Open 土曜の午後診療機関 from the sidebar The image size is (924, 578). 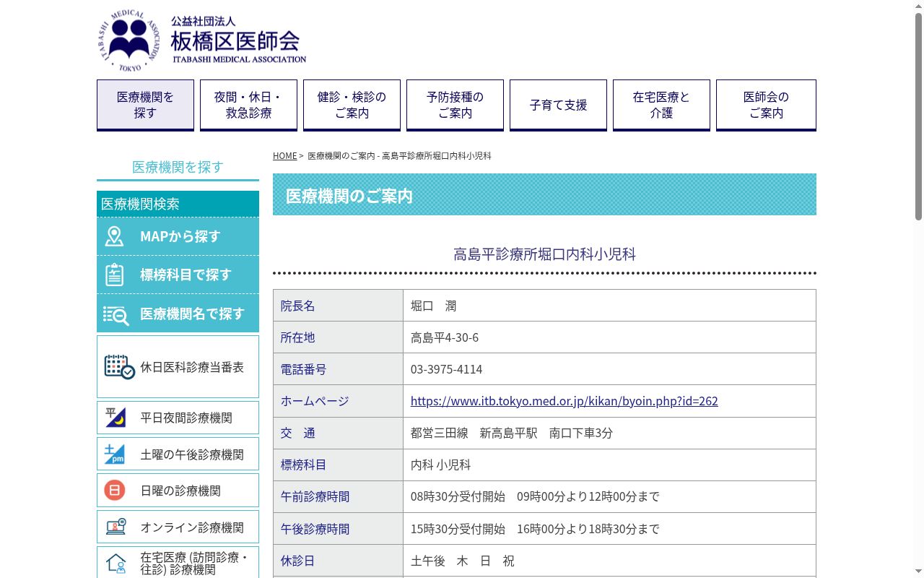[178, 454]
